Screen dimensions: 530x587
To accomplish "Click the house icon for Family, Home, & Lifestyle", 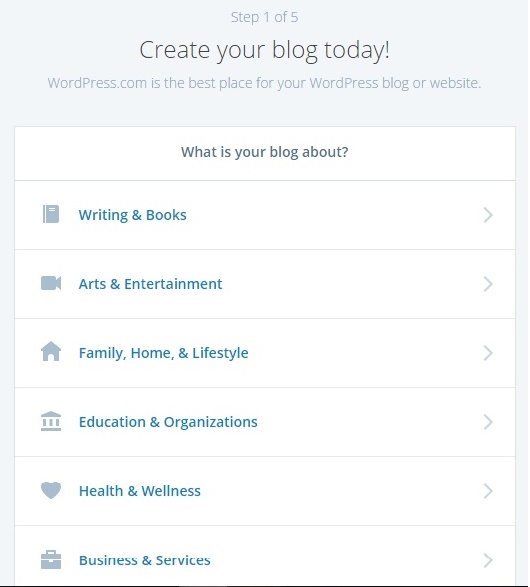I will click(51, 352).
